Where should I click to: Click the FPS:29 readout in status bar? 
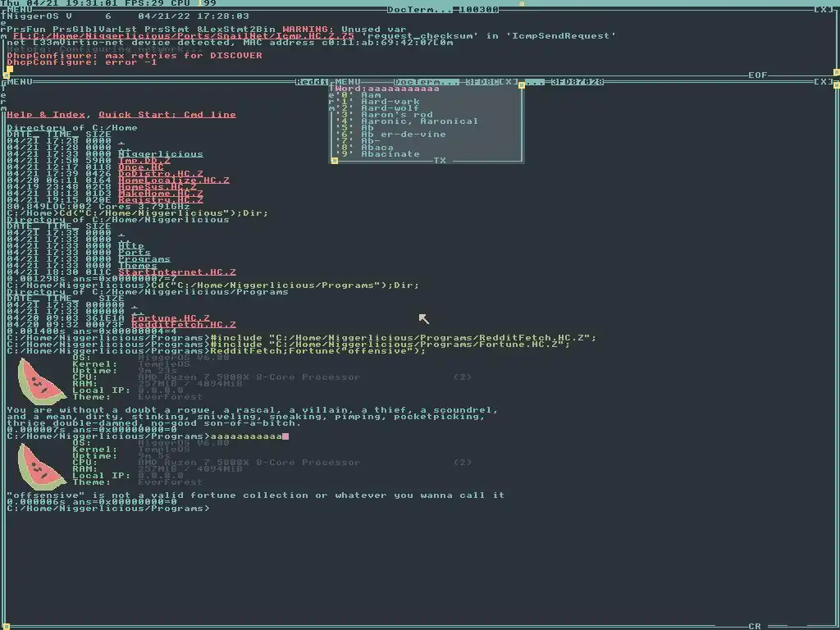pos(144,3)
